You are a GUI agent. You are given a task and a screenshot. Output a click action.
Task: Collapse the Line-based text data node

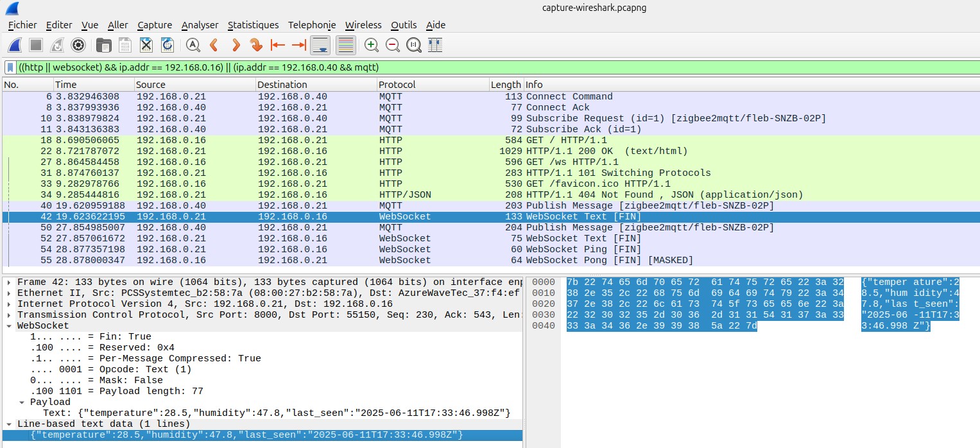click(x=8, y=424)
